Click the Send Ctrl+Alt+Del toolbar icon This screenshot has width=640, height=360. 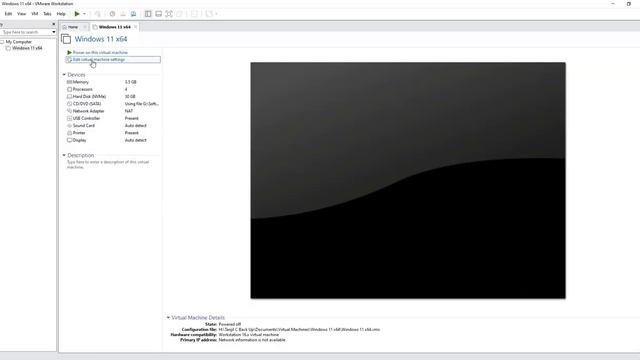[98, 14]
